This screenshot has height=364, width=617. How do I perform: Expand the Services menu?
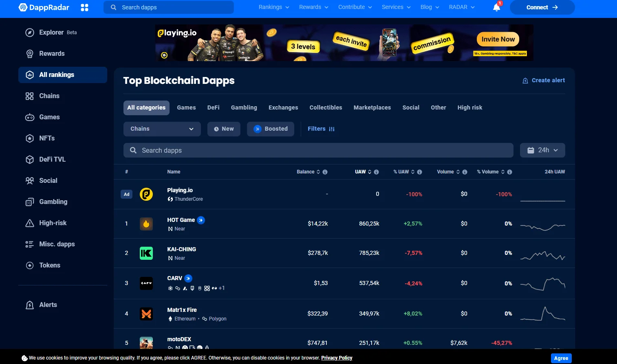[x=396, y=7]
